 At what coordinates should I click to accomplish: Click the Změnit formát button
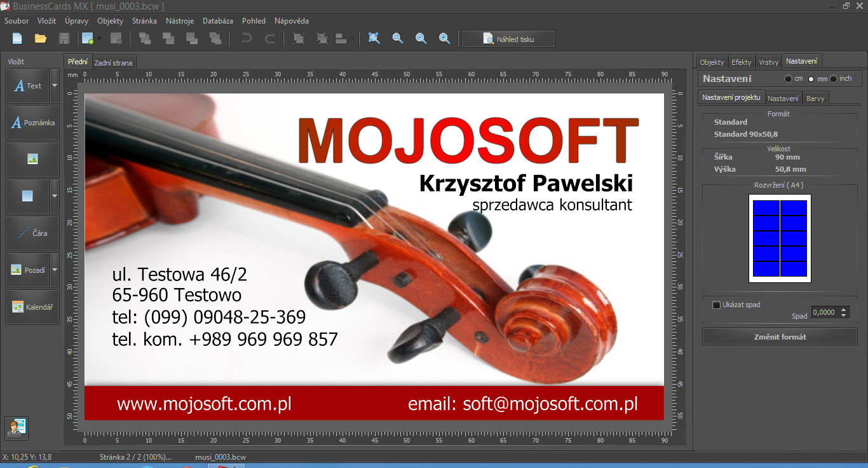pyautogui.click(x=780, y=337)
